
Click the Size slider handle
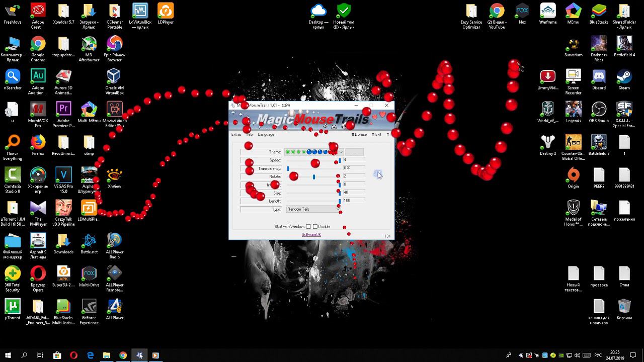coord(340,193)
